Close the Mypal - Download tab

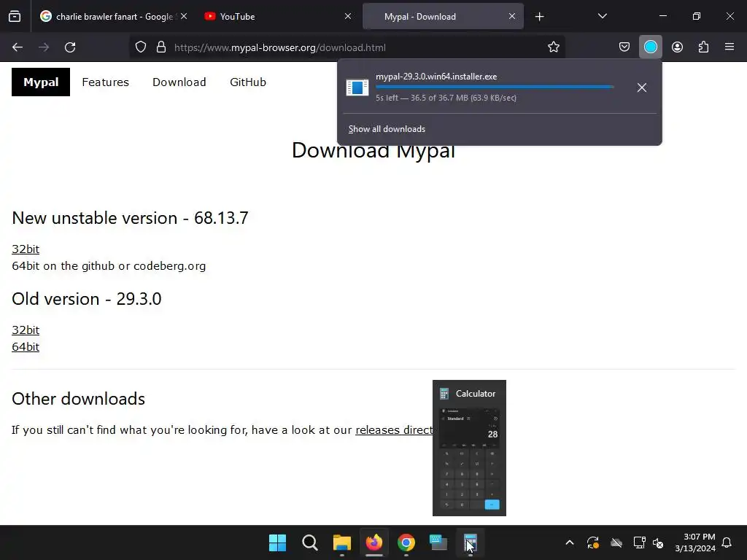[x=511, y=17]
